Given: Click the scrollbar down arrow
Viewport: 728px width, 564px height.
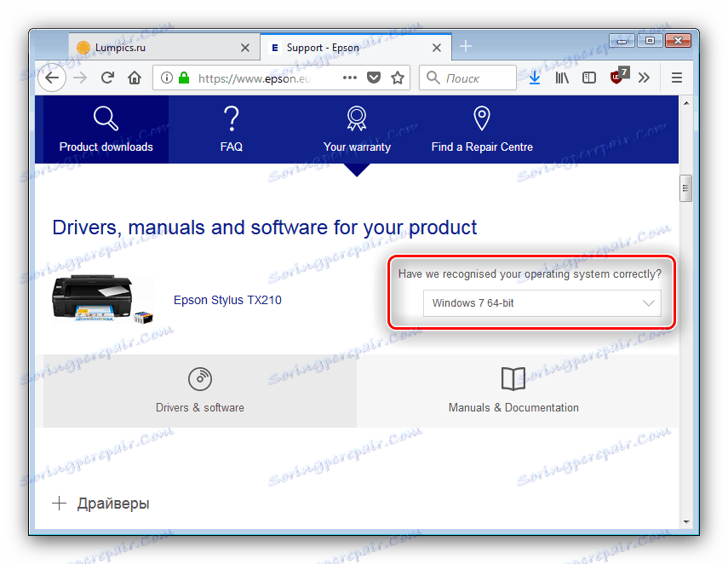Looking at the screenshot, I should [686, 522].
